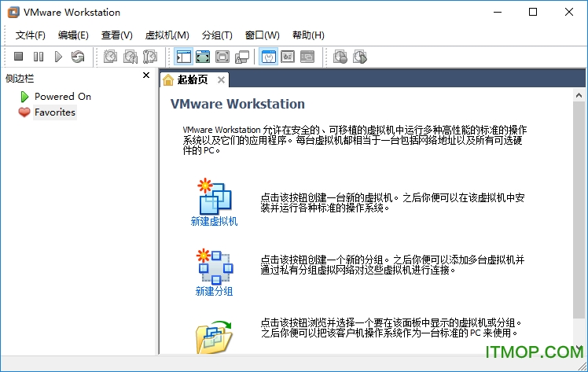Click the Power Off stop button

click(x=18, y=57)
